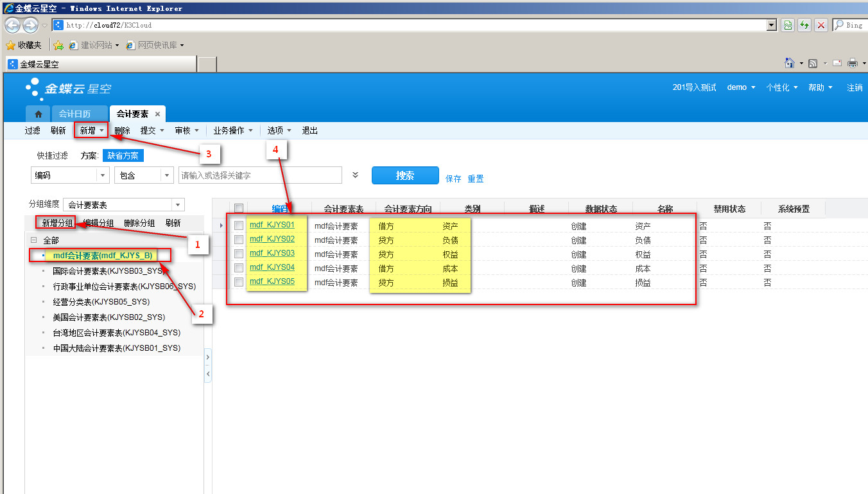868x494 pixels.
Task: Click the browser back arrow button
Action: (x=12, y=25)
